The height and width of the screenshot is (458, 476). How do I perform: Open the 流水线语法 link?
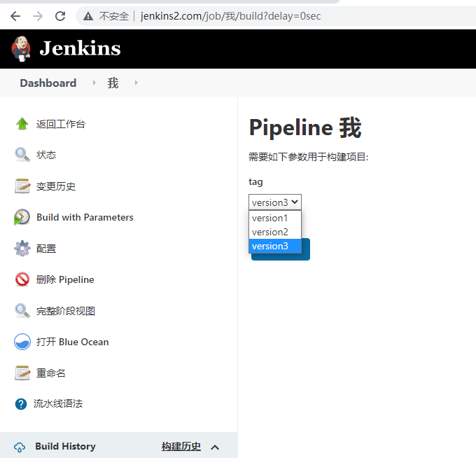click(x=58, y=403)
